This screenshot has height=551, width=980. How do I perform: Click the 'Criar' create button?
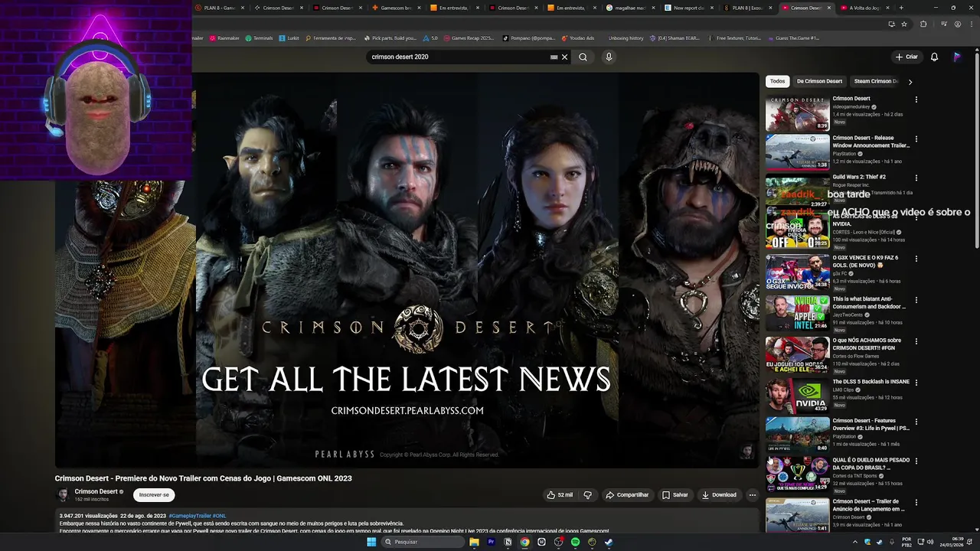click(x=906, y=57)
